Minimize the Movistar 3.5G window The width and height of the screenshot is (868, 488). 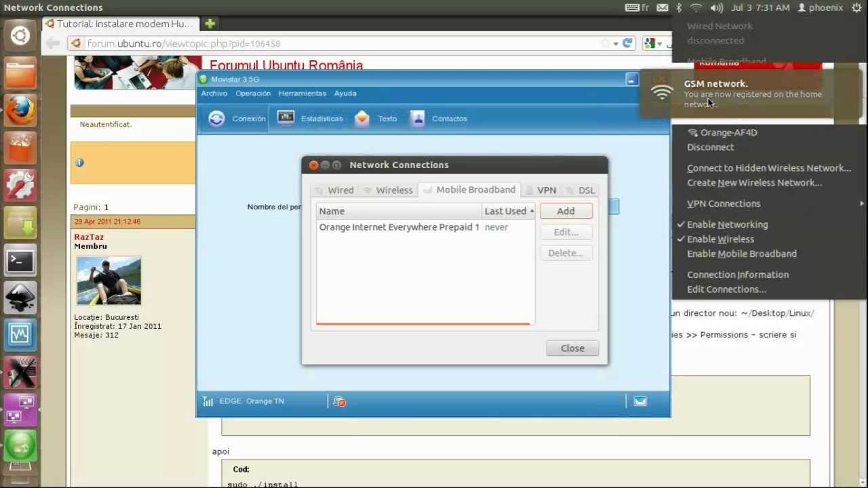(631, 80)
